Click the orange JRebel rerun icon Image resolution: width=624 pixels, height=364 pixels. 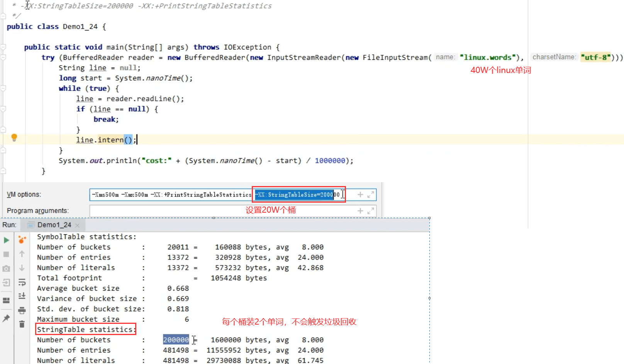pos(22,240)
